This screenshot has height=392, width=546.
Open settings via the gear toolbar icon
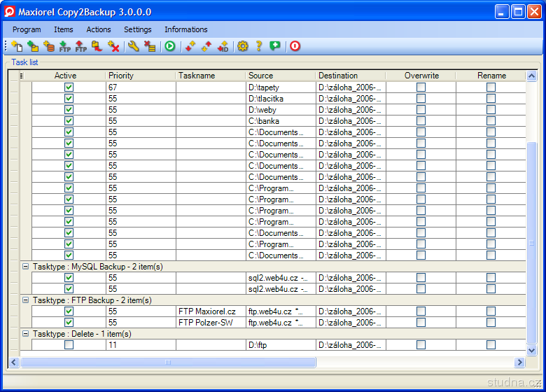(243, 47)
